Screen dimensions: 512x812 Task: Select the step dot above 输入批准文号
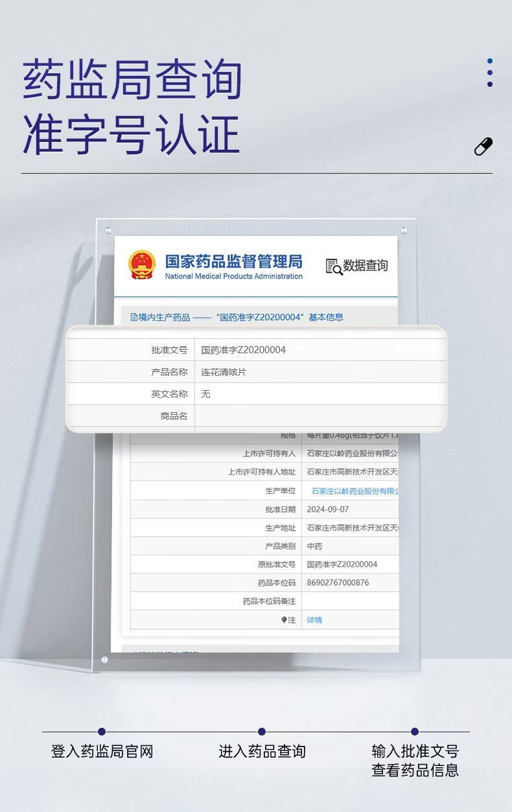click(x=415, y=732)
